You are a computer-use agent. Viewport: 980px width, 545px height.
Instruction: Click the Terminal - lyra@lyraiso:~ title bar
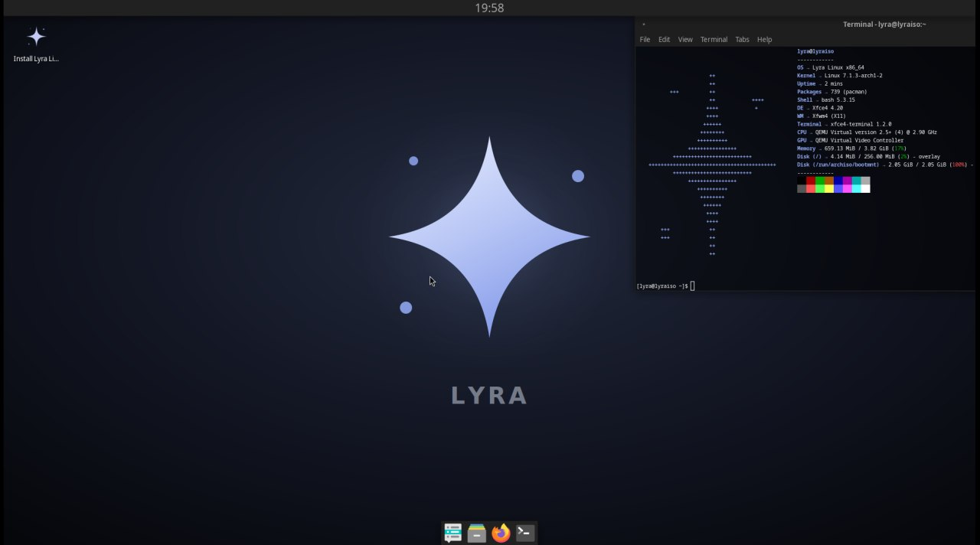tap(805, 24)
